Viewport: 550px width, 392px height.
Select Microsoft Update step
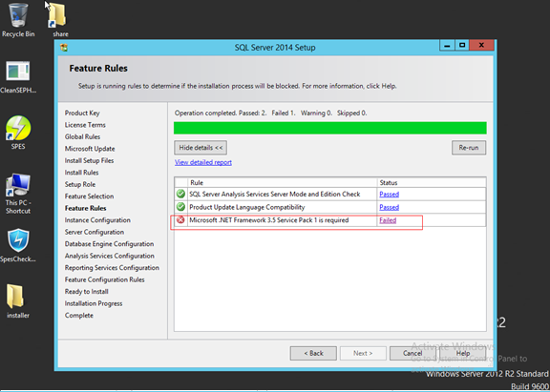pyautogui.click(x=90, y=149)
